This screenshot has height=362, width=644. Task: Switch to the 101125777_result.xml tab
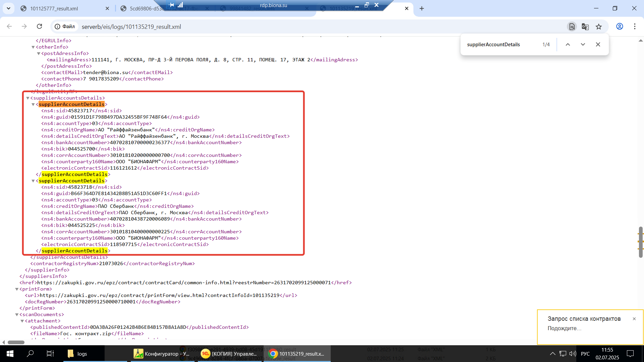coord(54,8)
